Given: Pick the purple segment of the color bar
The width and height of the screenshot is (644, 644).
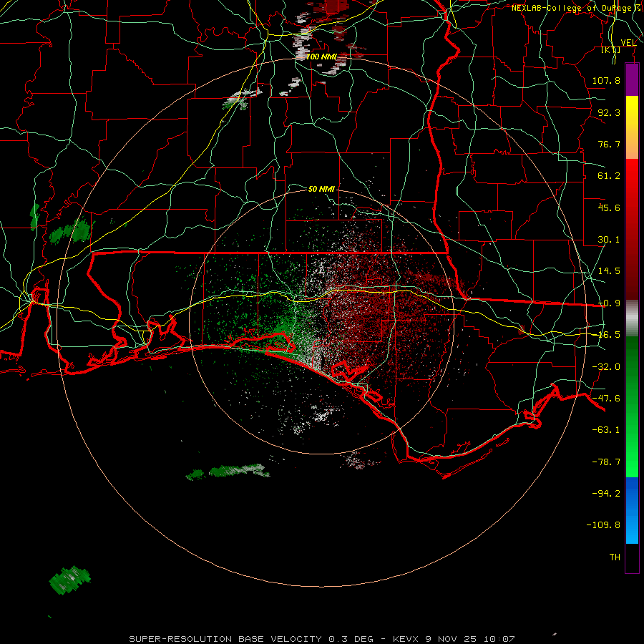Looking at the screenshot, I should coord(632,79).
